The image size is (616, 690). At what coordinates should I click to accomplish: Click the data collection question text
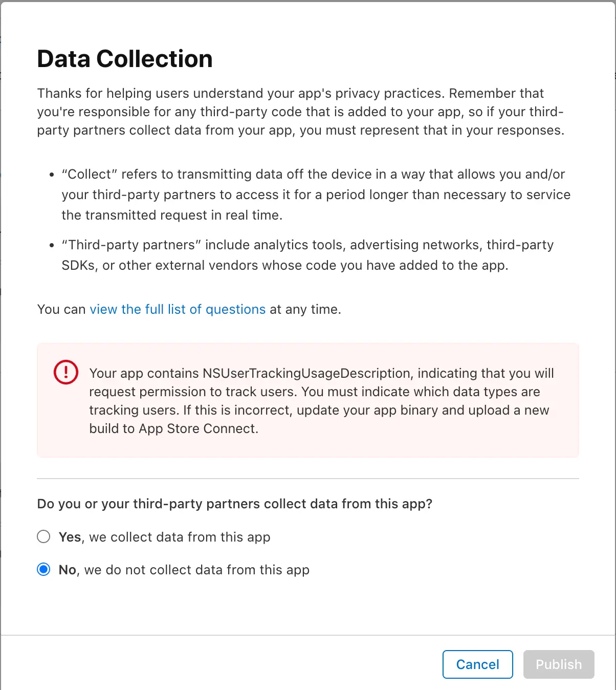[x=234, y=504]
